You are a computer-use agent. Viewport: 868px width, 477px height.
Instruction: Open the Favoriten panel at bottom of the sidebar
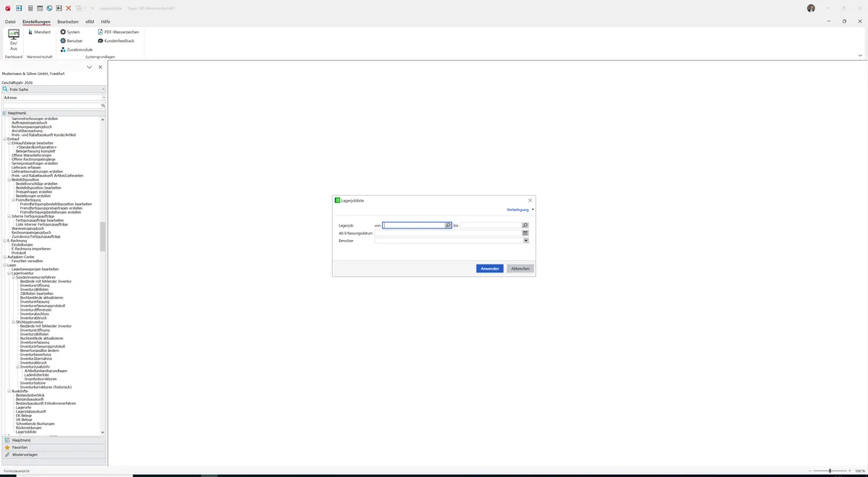pos(54,447)
